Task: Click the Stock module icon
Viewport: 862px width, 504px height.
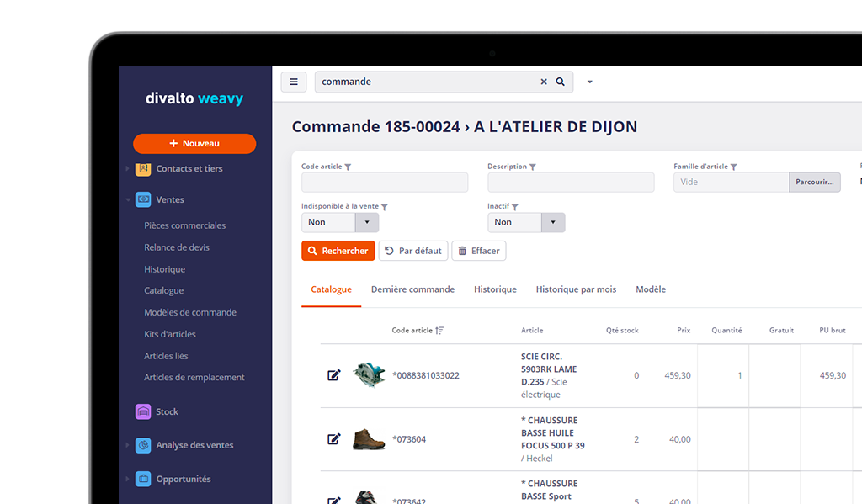Action: [143, 411]
